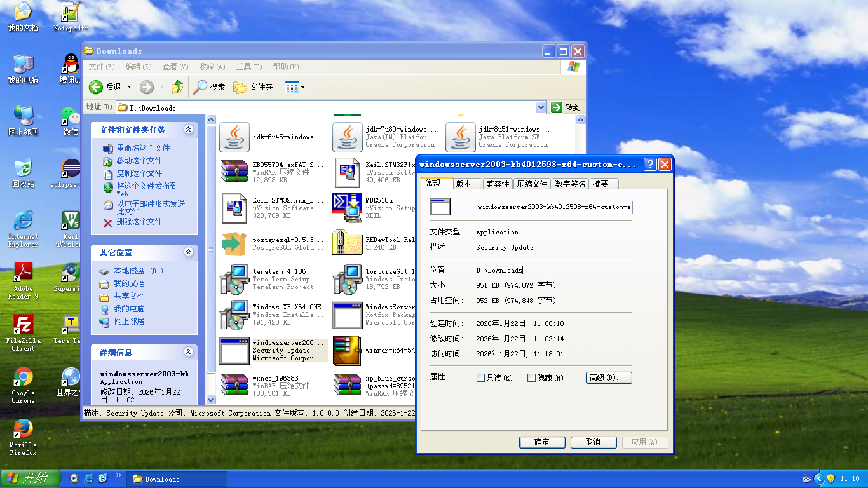Viewport: 868px width, 488px height.
Task: Enable the Read-only (只读) checkbox
Action: tap(480, 378)
